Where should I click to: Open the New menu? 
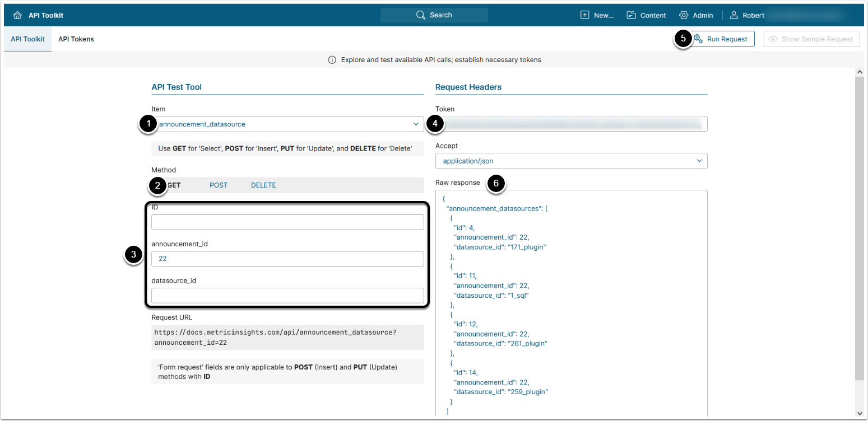point(597,15)
